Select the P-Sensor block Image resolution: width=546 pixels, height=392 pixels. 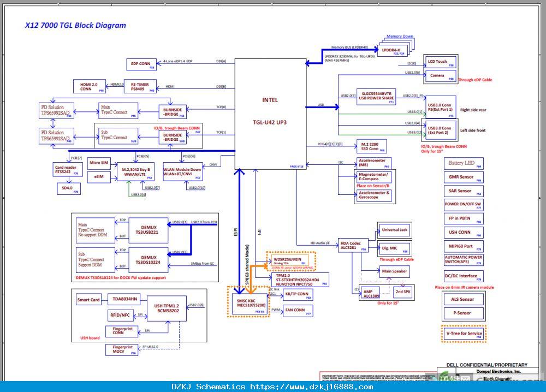point(463,313)
